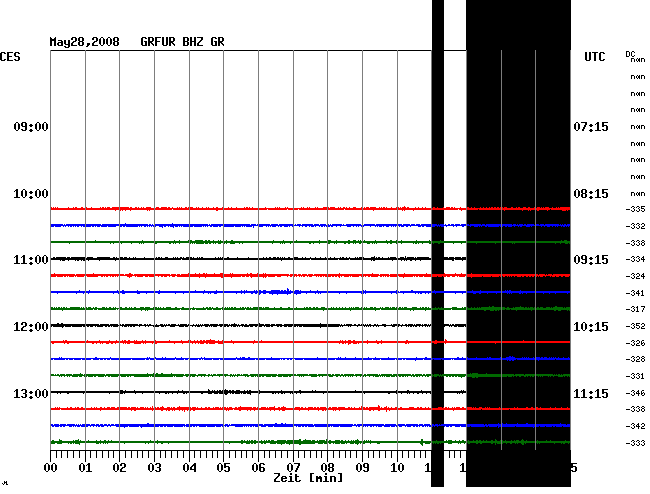Select the 09:00 local time label

[31, 127]
